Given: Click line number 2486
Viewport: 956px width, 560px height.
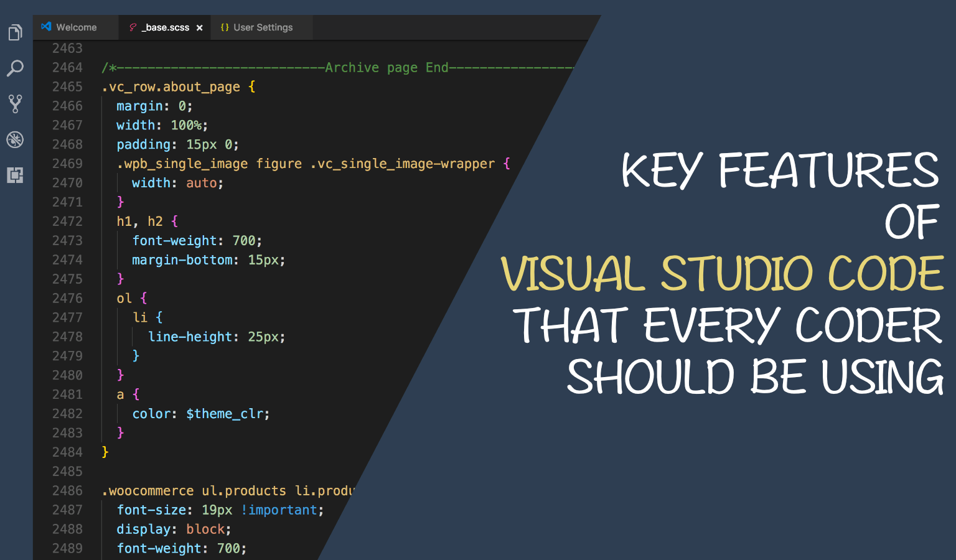Looking at the screenshot, I should (x=67, y=491).
